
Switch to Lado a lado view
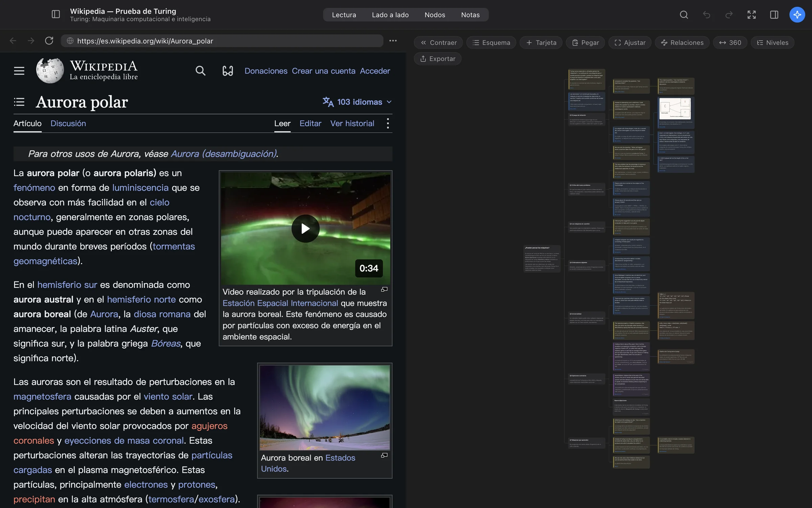390,15
